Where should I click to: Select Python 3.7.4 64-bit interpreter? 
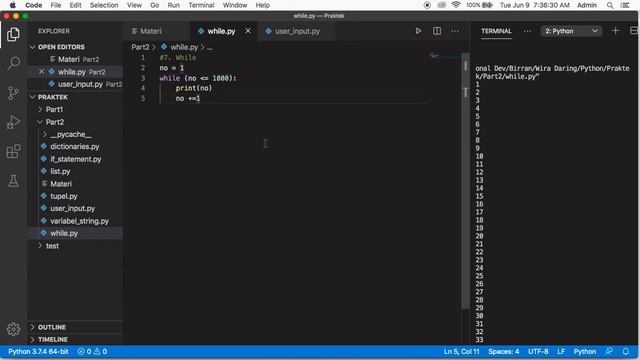[38, 351]
